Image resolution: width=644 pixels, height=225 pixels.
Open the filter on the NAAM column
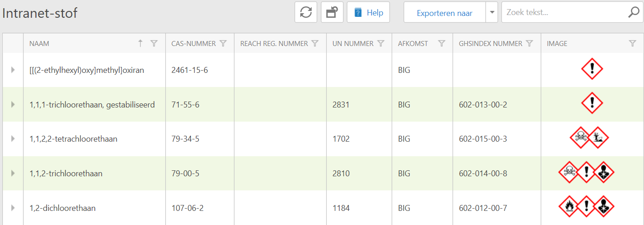tap(154, 44)
